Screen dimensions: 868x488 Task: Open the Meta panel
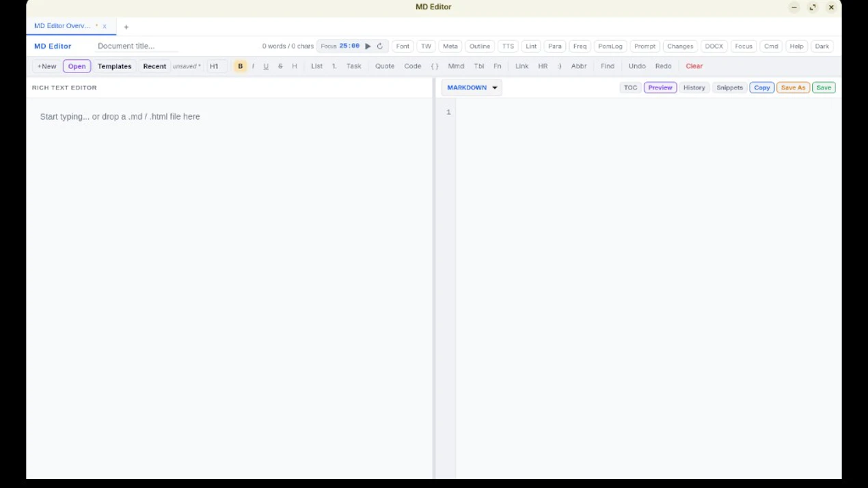[x=450, y=46]
